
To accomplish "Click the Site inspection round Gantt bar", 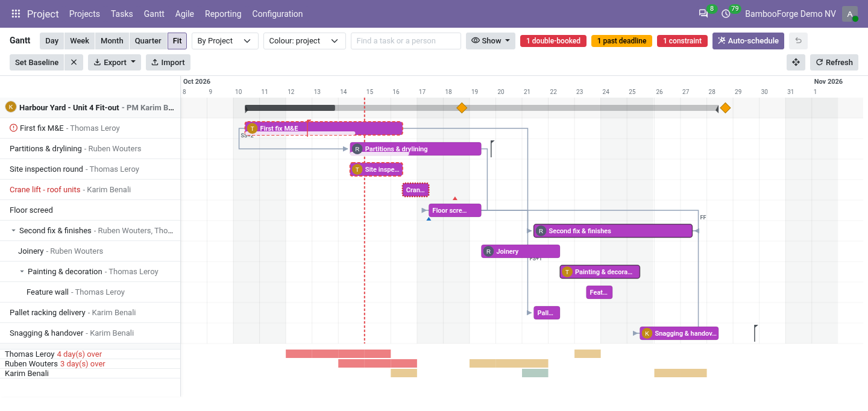I will (376, 169).
